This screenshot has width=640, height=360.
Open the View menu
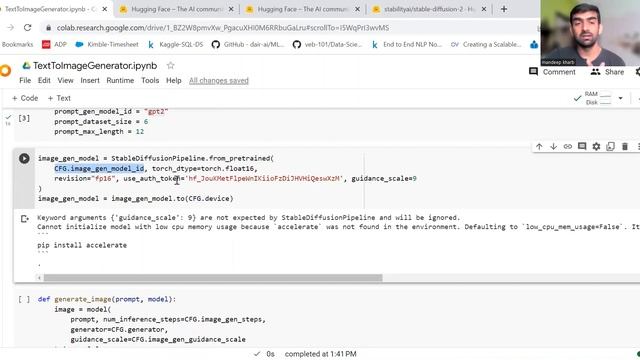pos(65,80)
